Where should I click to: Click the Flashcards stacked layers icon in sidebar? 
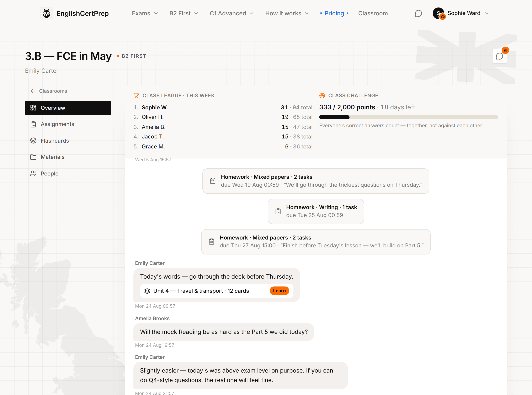tap(33, 141)
